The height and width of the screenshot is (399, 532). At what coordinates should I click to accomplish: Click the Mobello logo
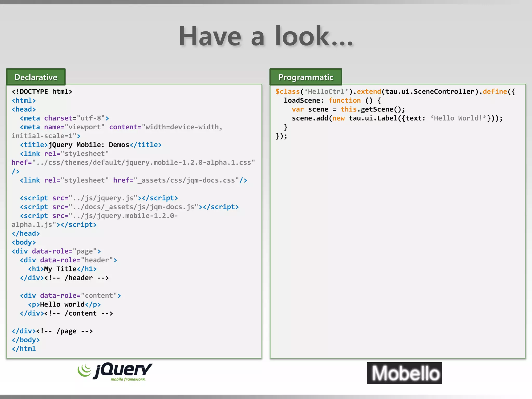pyautogui.click(x=404, y=373)
